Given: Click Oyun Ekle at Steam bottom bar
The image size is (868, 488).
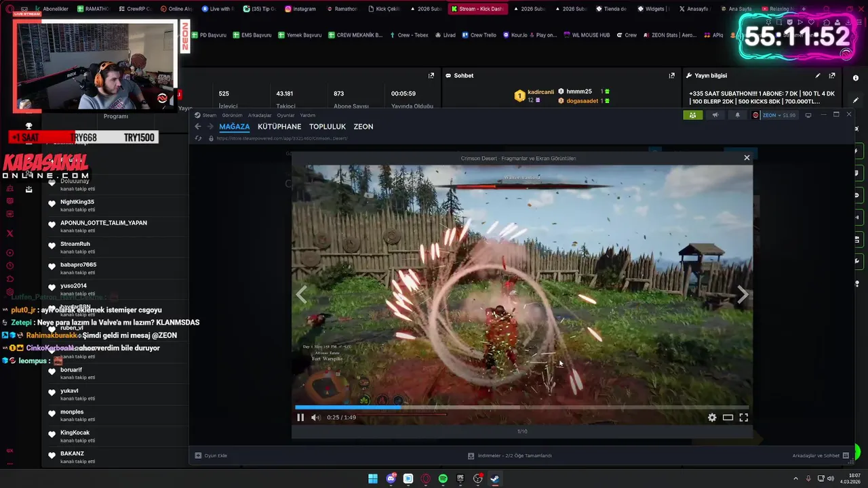Looking at the screenshot, I should coord(211,455).
